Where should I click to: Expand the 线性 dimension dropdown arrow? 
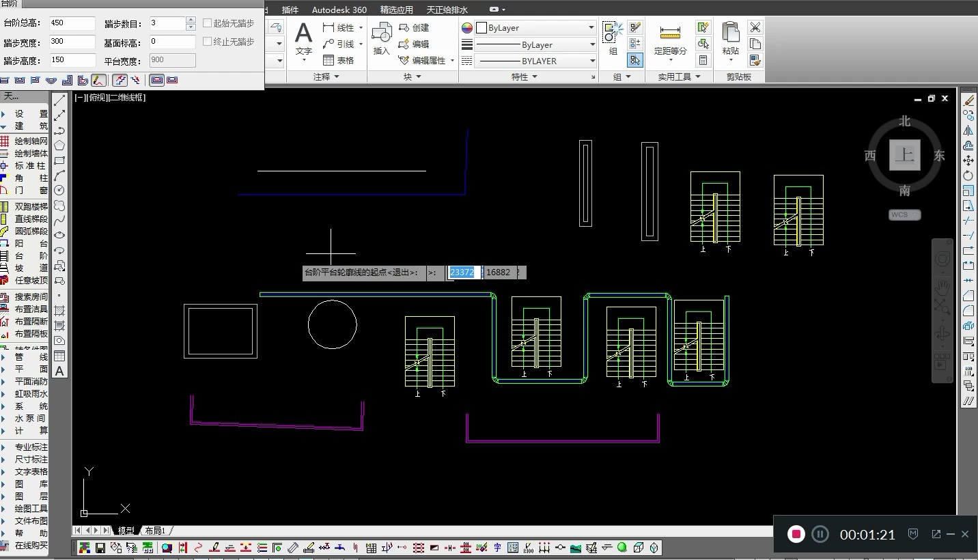tap(361, 28)
